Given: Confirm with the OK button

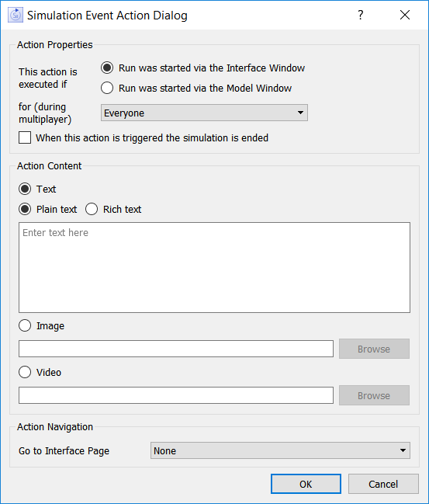Looking at the screenshot, I should tap(306, 484).
